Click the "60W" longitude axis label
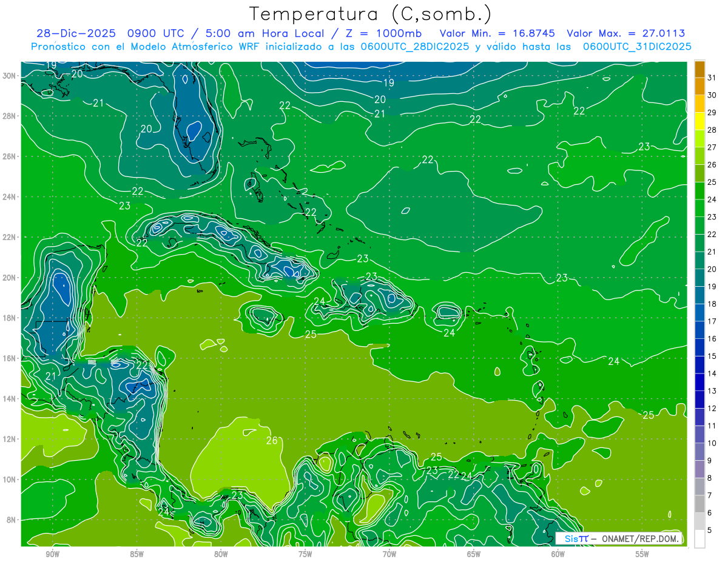 coord(558,554)
